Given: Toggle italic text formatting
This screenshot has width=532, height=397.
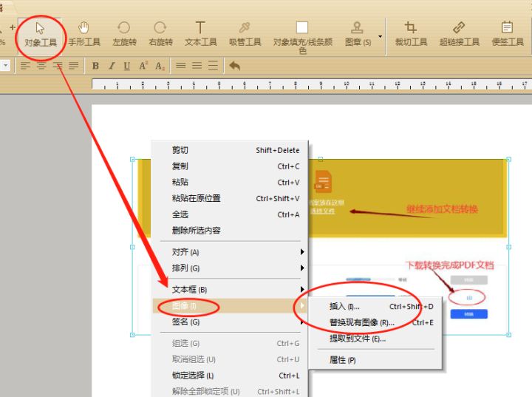Looking at the screenshot, I should 112,66.
